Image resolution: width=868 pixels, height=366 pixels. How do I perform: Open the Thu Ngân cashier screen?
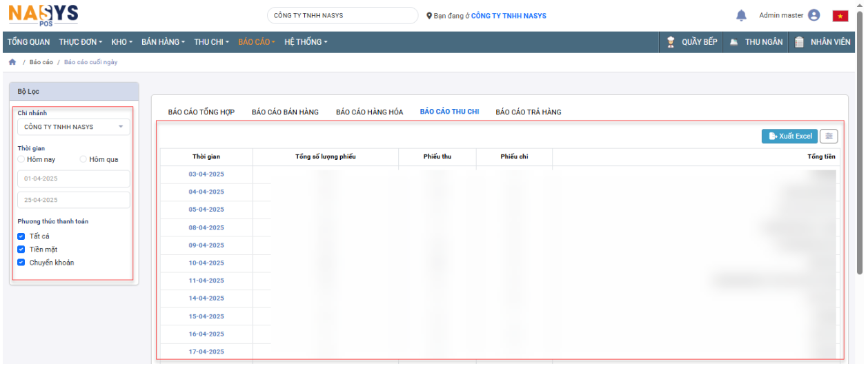point(756,42)
